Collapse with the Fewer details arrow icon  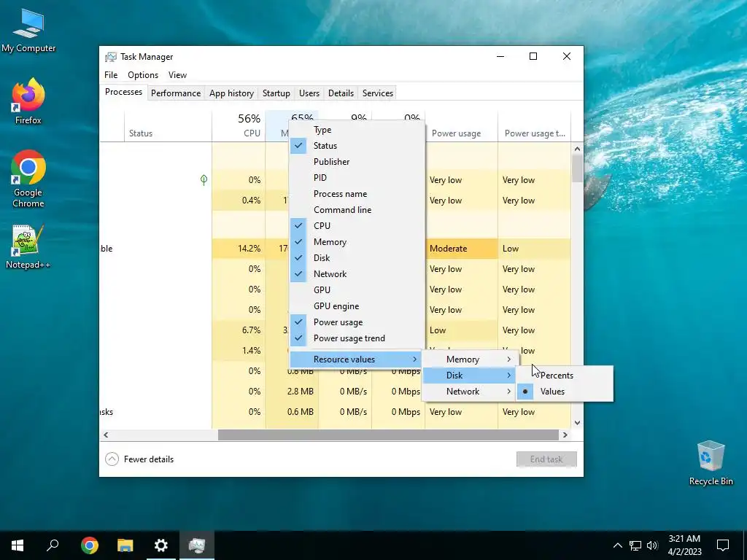112,459
